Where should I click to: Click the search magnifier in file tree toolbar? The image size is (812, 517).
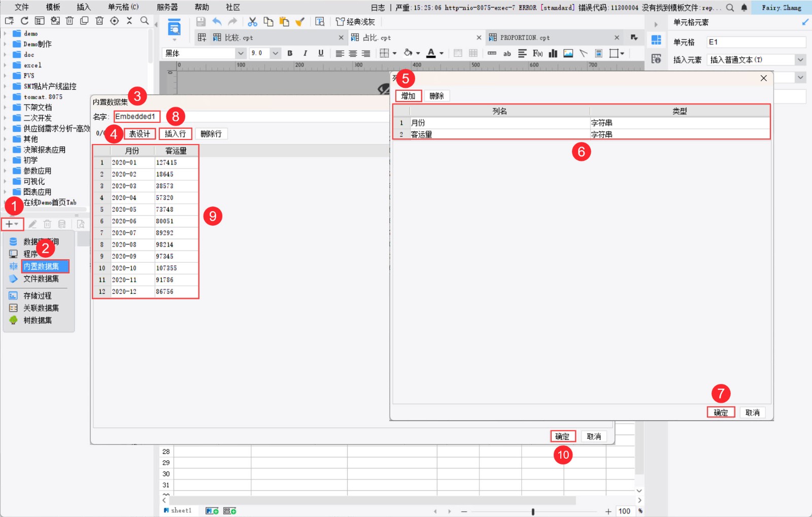point(144,21)
